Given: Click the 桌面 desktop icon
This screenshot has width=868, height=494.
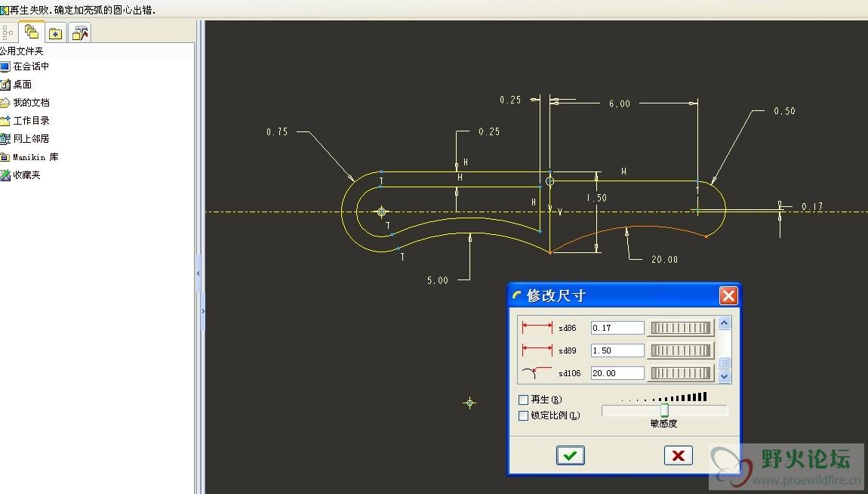Looking at the screenshot, I should (5, 85).
